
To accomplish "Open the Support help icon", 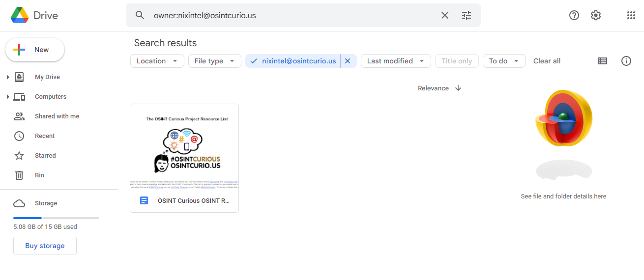I will [x=574, y=15].
